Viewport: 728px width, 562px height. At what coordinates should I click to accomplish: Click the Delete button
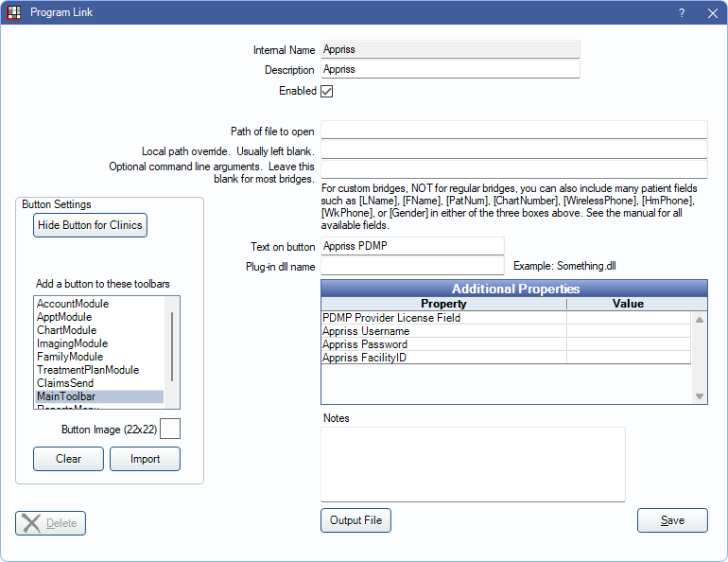click(x=51, y=523)
